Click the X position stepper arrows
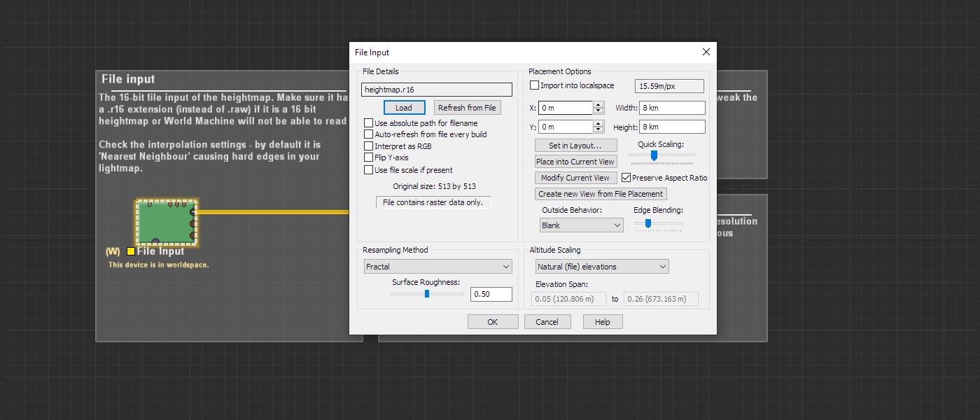The height and width of the screenshot is (420, 980). coord(598,108)
